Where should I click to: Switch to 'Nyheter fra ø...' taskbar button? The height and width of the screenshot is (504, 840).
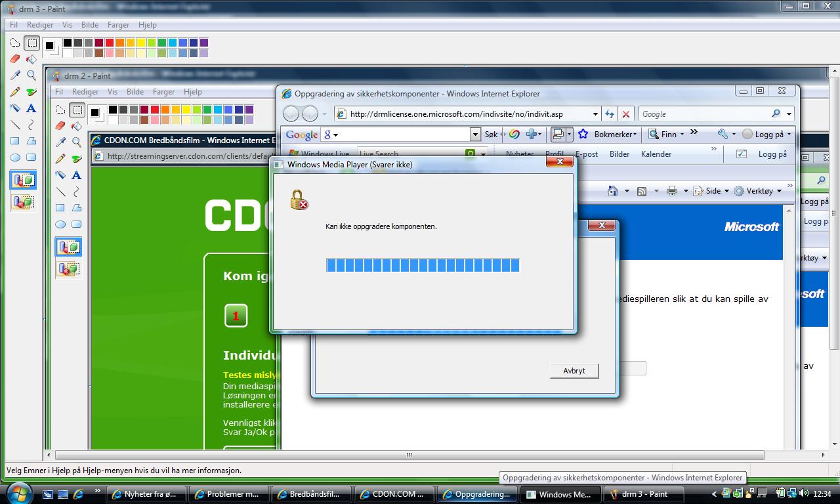click(x=147, y=494)
